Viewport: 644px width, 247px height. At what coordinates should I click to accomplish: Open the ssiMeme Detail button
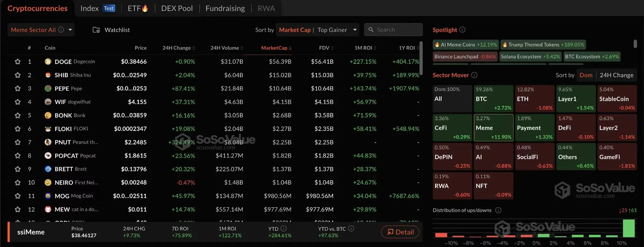[x=400, y=232]
